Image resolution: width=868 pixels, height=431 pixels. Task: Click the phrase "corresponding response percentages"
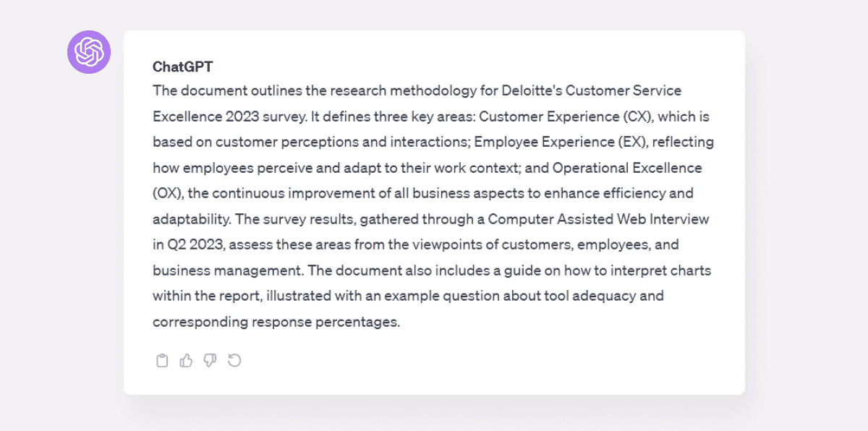click(x=275, y=322)
